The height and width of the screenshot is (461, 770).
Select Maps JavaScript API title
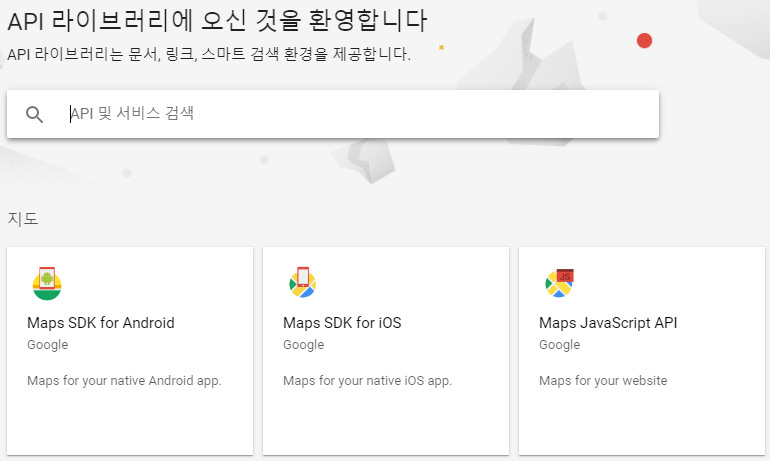point(608,323)
